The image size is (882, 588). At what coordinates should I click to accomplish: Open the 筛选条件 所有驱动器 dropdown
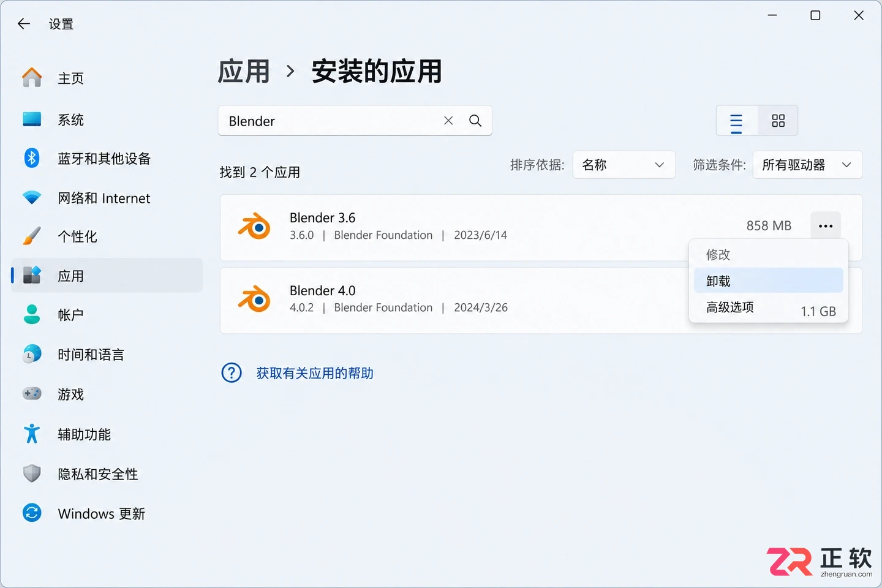[x=807, y=165]
